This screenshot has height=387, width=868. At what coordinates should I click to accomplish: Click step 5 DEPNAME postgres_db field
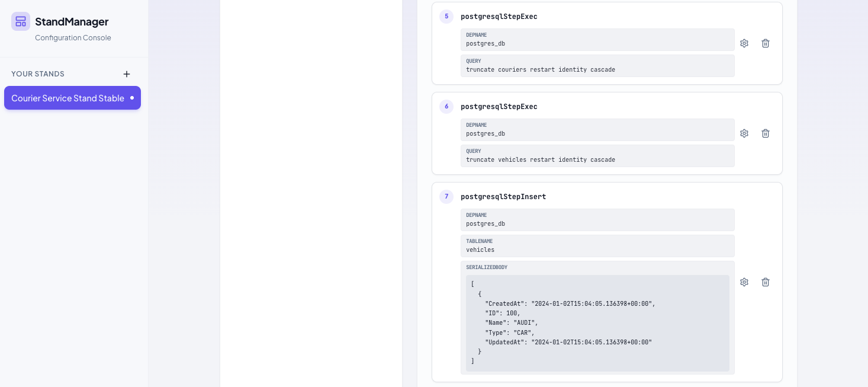coord(597,40)
